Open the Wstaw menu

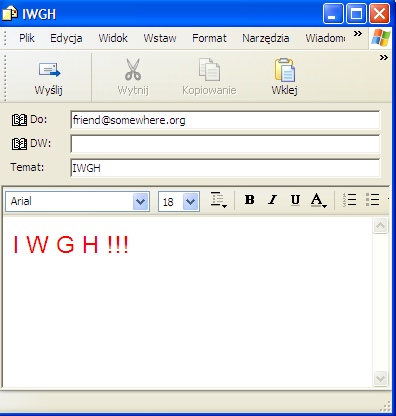pyautogui.click(x=160, y=38)
